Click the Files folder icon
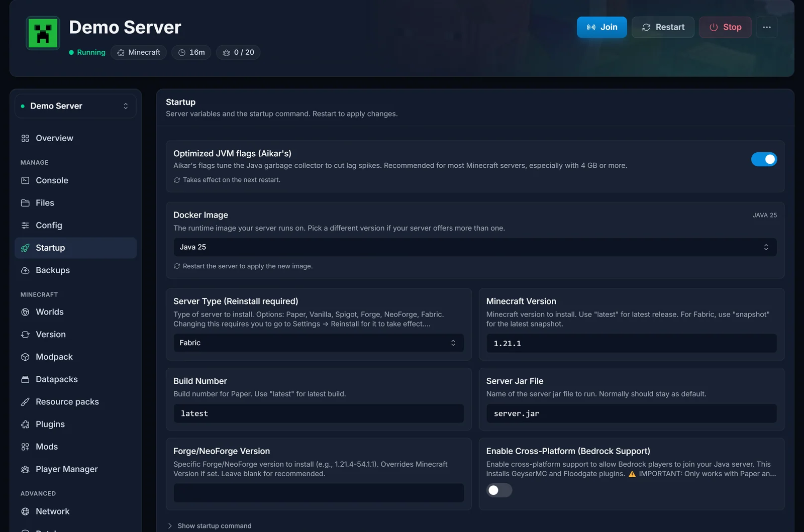 pyautogui.click(x=25, y=203)
